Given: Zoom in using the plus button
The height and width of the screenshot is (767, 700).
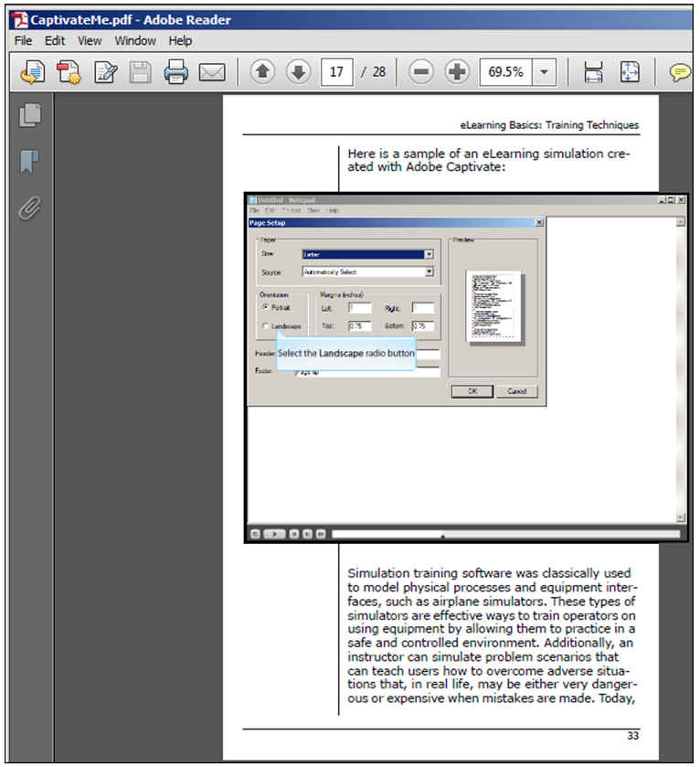Looking at the screenshot, I should pyautogui.click(x=457, y=72).
